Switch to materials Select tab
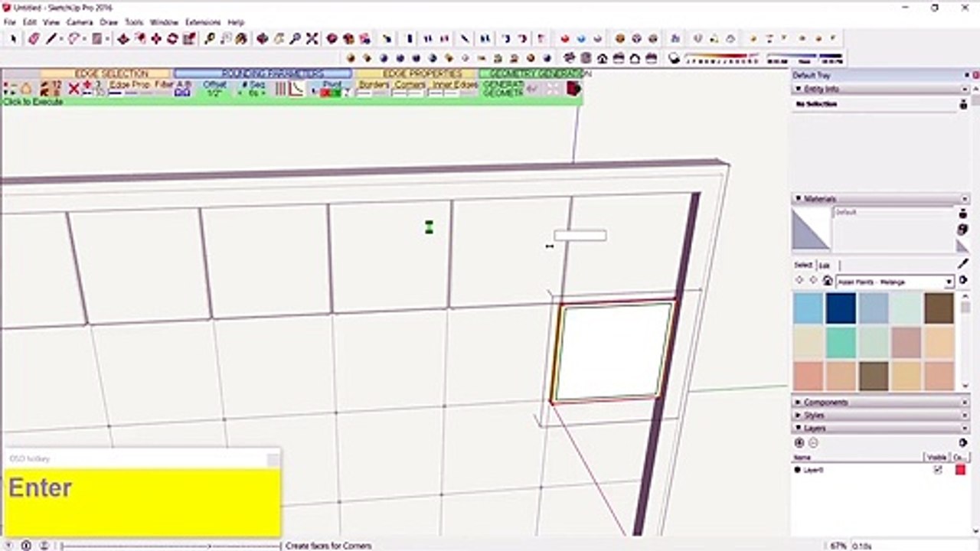The width and height of the screenshot is (980, 551). point(803,265)
